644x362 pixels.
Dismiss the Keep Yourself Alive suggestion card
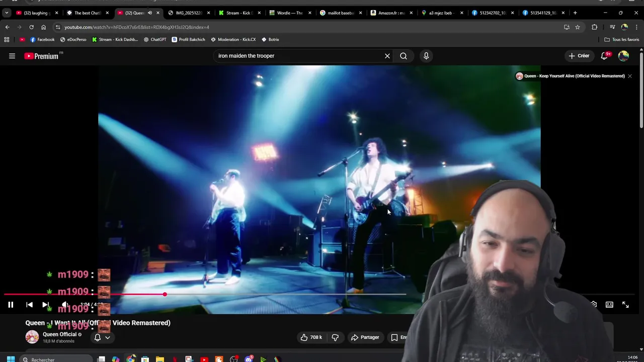629,76
